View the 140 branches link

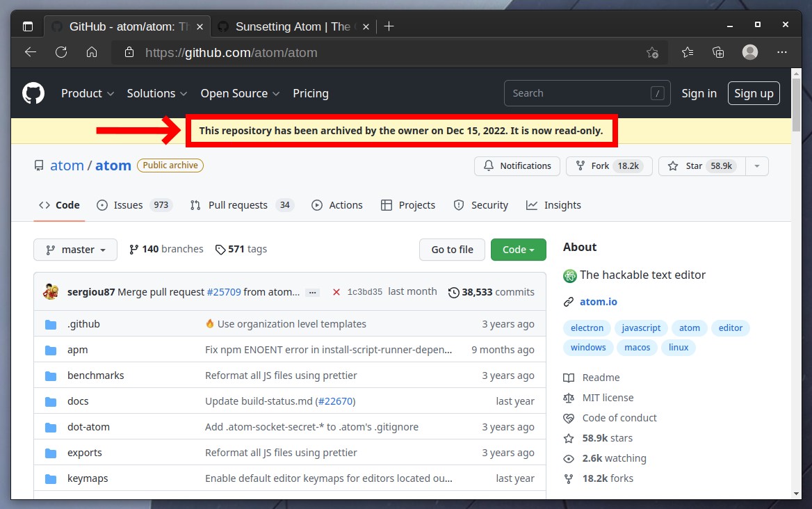pos(166,249)
